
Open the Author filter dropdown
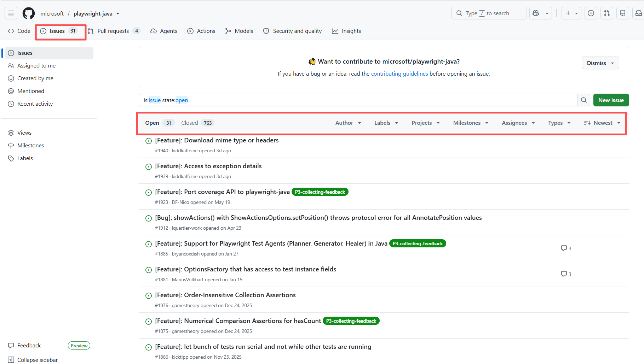[348, 123]
